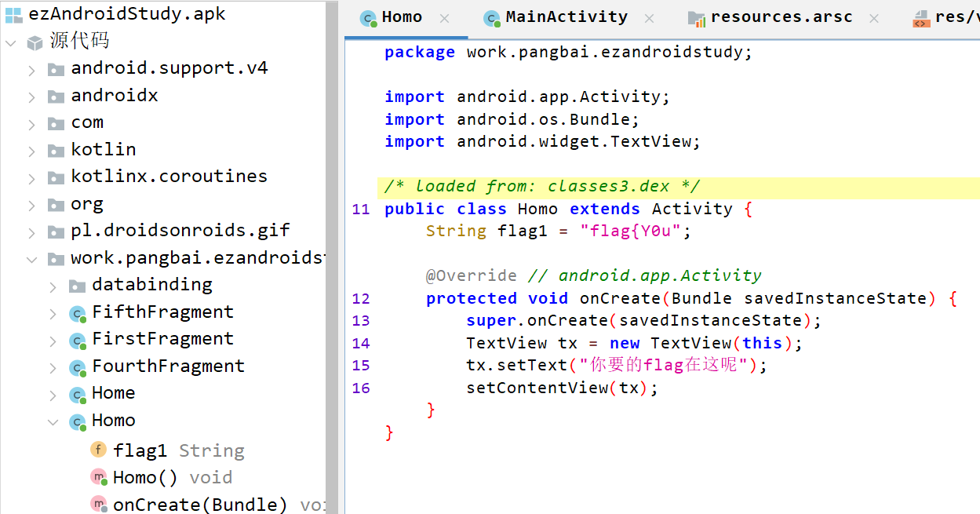Image resolution: width=980 pixels, height=514 pixels.
Task: Expand the android.support.v4 package
Action: tap(31, 69)
